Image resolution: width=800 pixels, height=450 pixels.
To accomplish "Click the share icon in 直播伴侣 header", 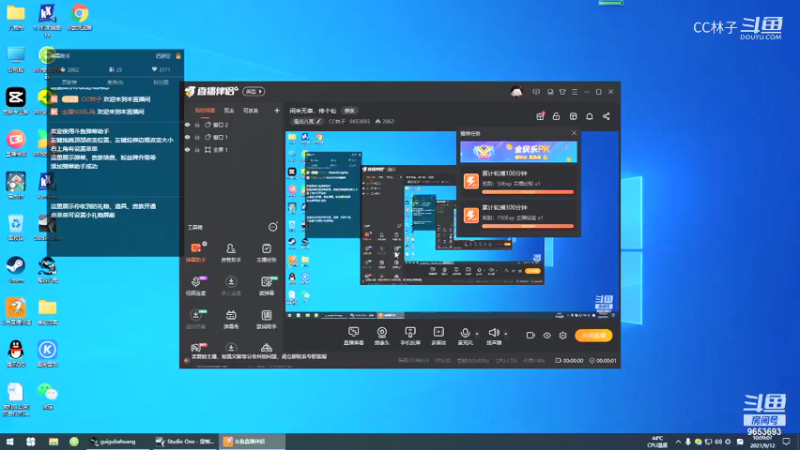I will pos(606,116).
